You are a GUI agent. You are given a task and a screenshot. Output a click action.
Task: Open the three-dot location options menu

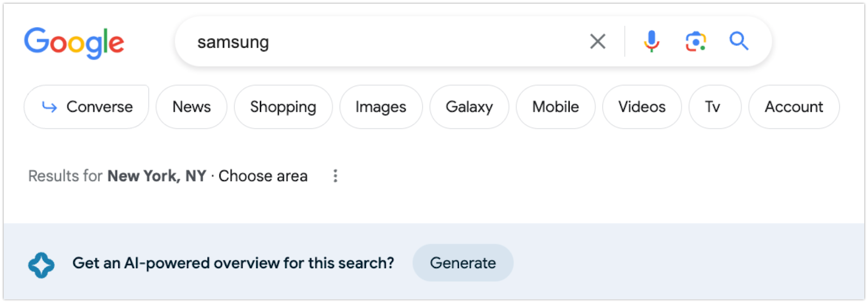(x=335, y=176)
